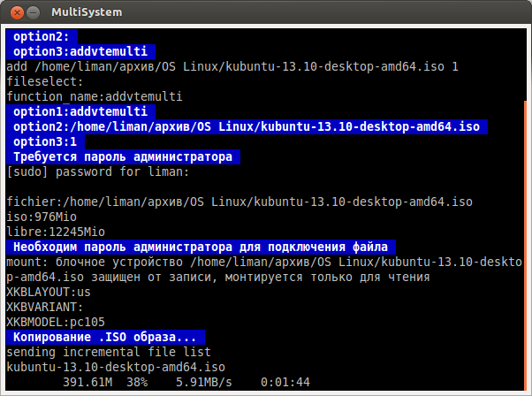This screenshot has width=532, height=396.
Task: Click the '0:01:44' remaining time
Action: pyautogui.click(x=285, y=383)
